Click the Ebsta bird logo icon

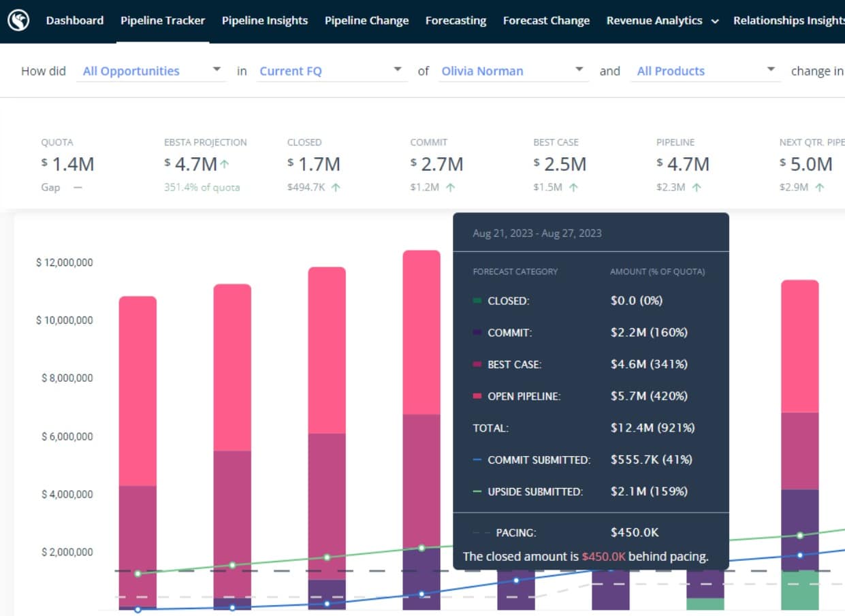[x=18, y=20]
